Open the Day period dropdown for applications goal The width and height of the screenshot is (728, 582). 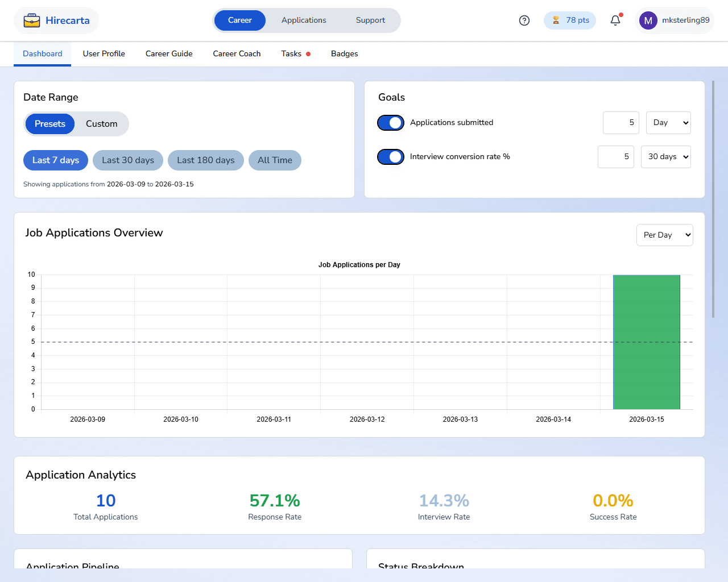pyautogui.click(x=668, y=123)
